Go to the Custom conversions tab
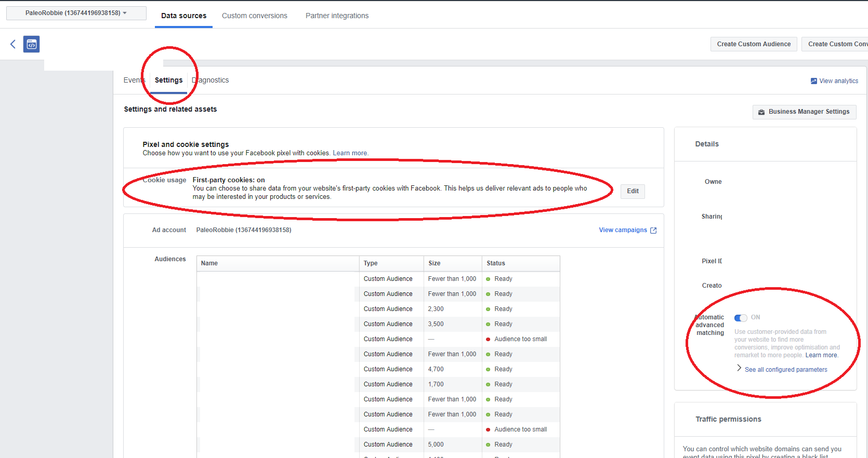868x458 pixels. (254, 16)
